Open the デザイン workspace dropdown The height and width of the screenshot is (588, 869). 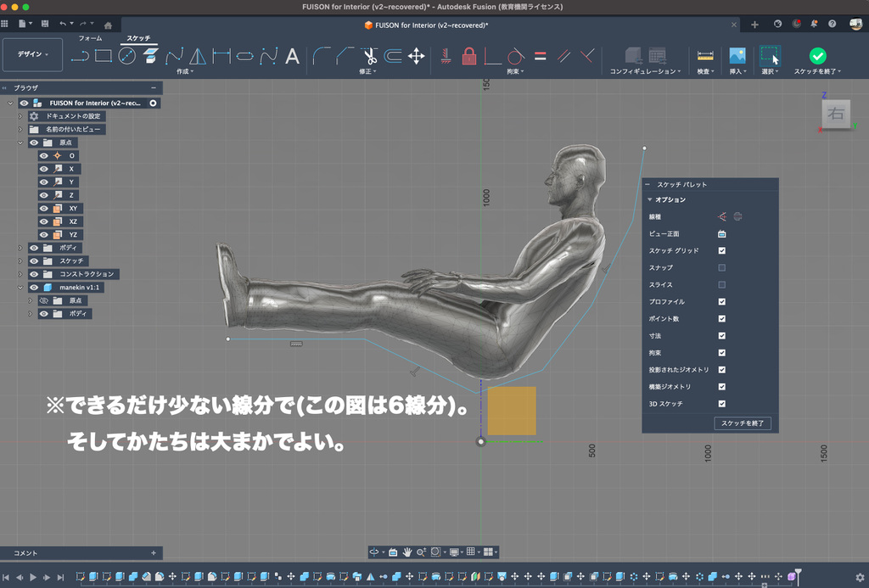coord(33,54)
